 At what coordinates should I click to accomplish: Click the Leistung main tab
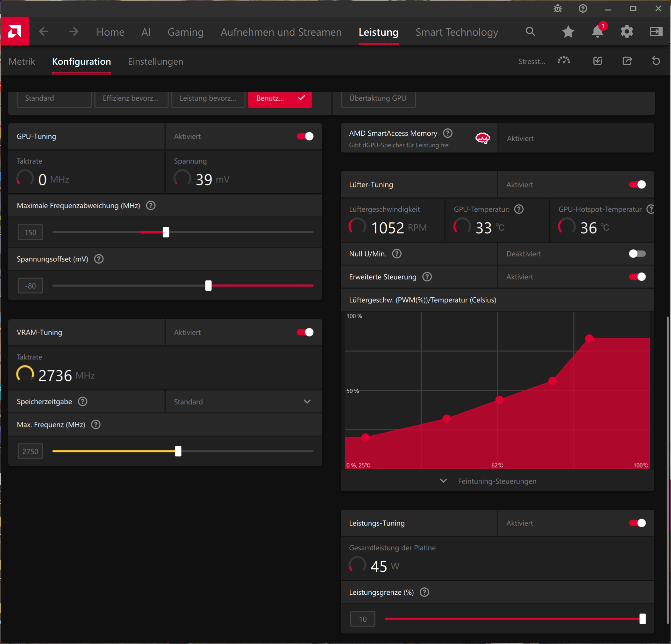[378, 32]
